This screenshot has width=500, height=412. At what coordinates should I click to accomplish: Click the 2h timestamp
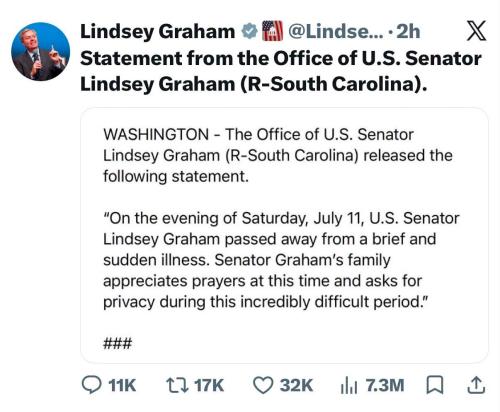[x=408, y=32]
